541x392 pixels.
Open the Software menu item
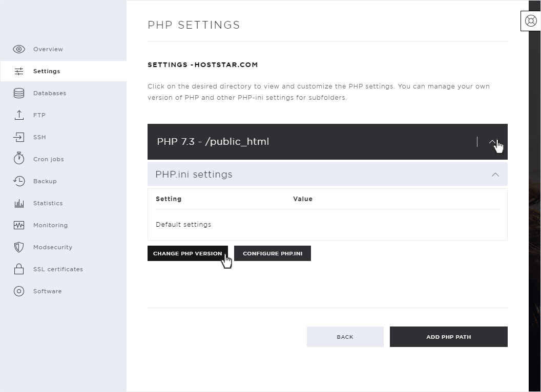click(47, 291)
